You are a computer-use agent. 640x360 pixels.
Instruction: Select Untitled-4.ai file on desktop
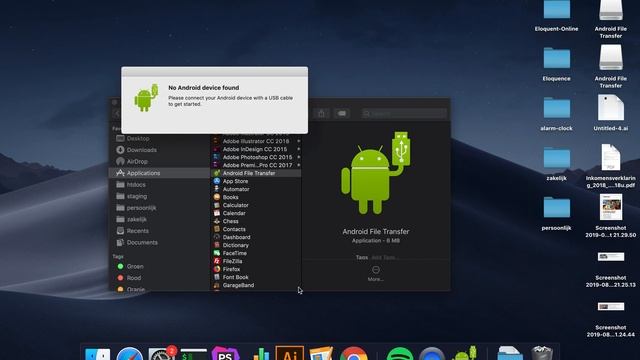(611, 113)
